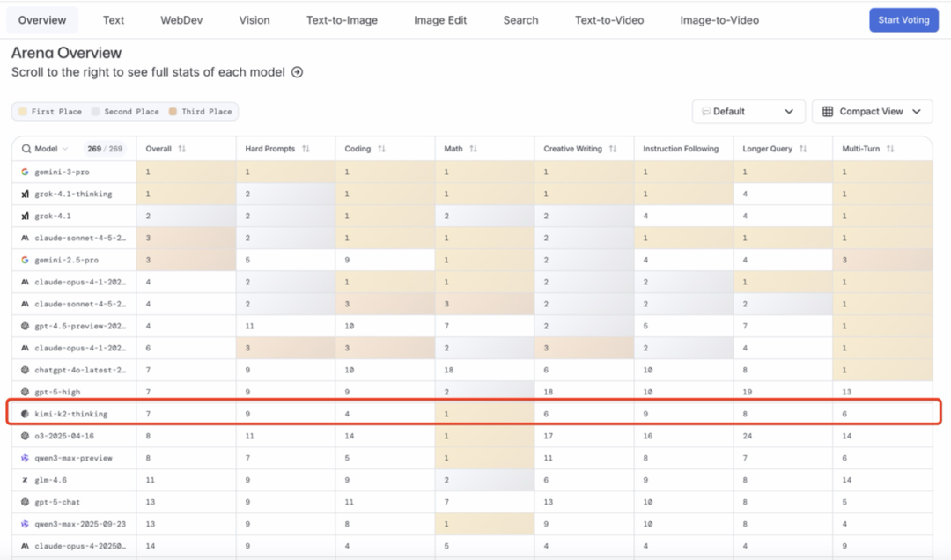This screenshot has width=951, height=560.
Task: Select the Text-to-Image tab
Action: (x=342, y=20)
